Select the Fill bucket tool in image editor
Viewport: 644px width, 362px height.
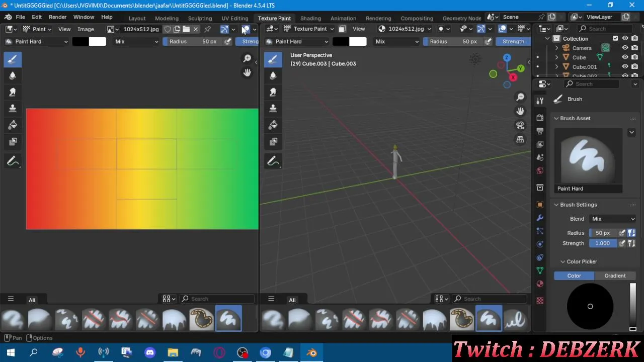tap(13, 125)
